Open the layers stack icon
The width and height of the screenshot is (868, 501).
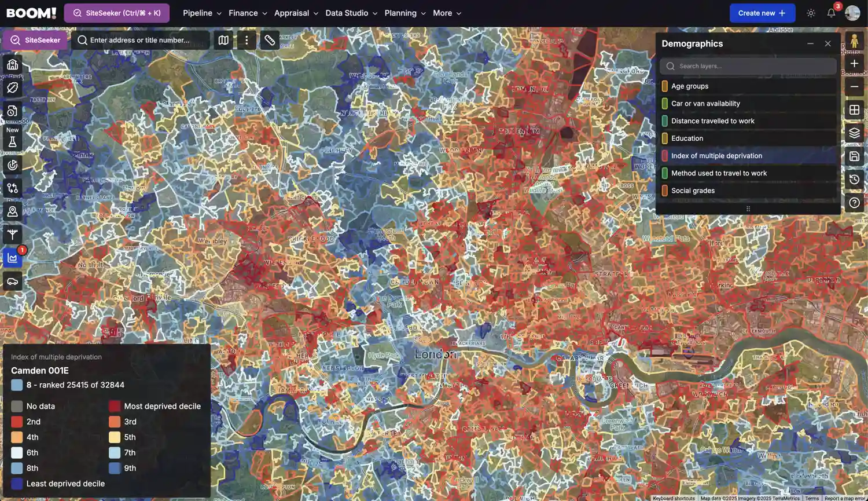point(854,133)
